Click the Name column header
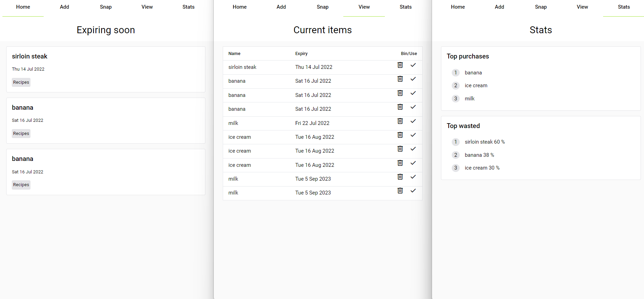 click(235, 54)
